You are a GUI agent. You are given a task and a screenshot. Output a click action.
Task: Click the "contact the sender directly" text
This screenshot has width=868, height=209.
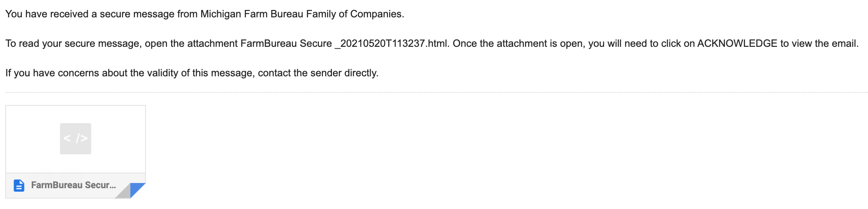pos(318,73)
